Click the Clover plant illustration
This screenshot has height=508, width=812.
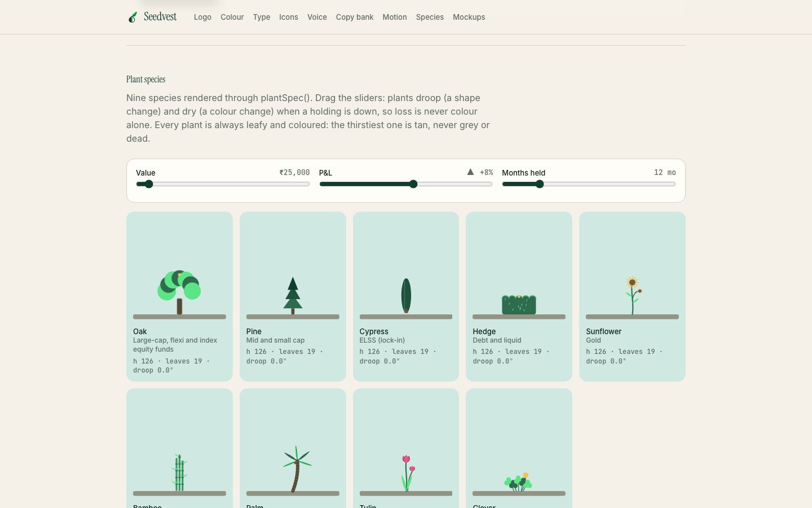click(x=518, y=482)
